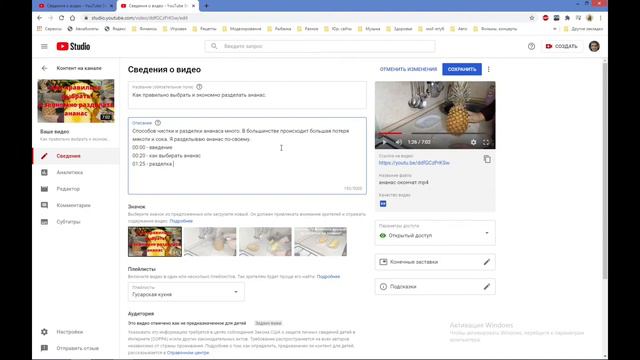Open Подробнее link under playlists section
This screenshot has height=360, width=640.
point(328,277)
